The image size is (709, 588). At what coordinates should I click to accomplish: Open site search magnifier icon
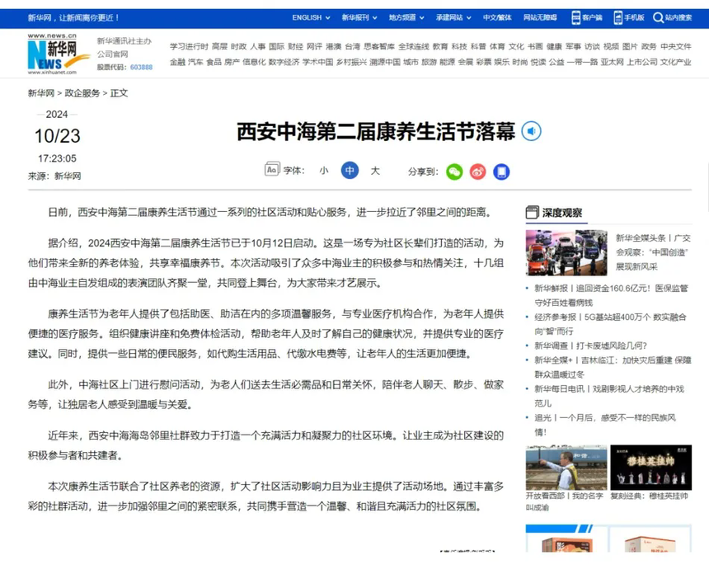659,17
